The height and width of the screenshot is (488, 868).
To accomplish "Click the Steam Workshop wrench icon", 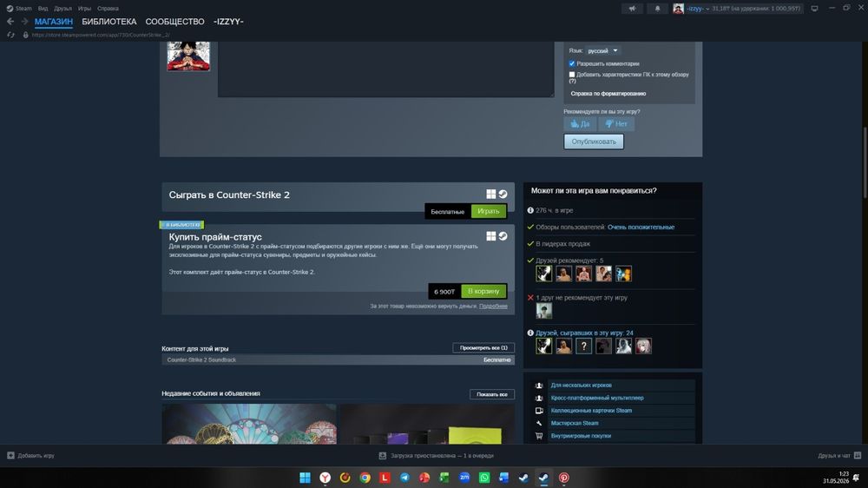I will [x=539, y=423].
